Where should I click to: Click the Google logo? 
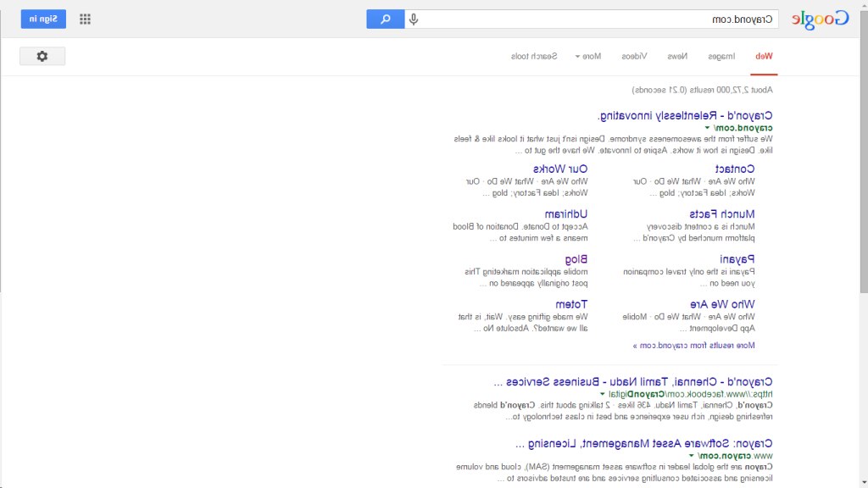[818, 18]
